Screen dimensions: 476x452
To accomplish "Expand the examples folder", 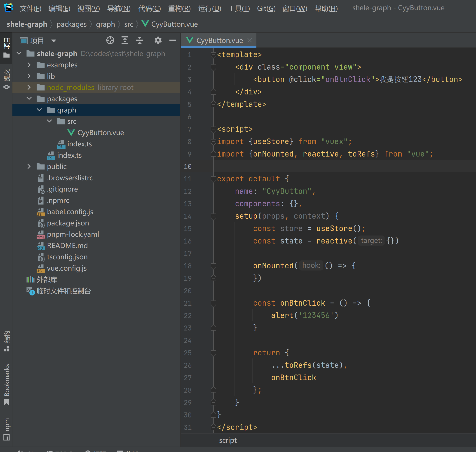I will [x=29, y=65].
